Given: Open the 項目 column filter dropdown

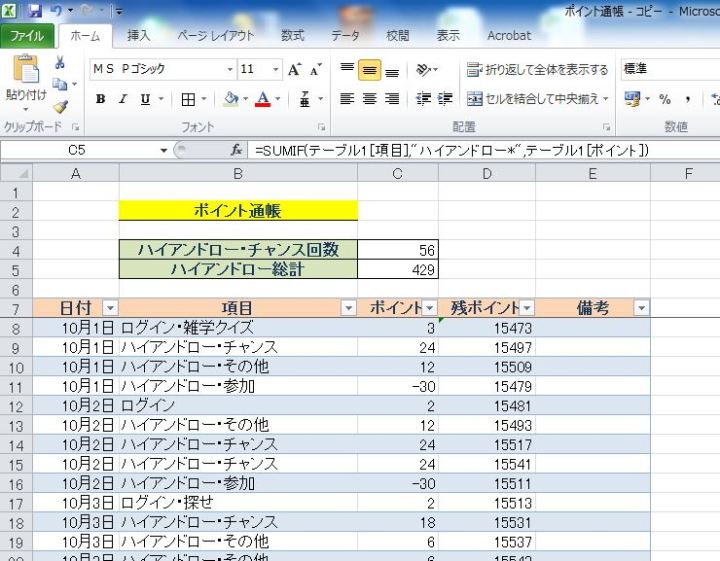Looking at the screenshot, I should 348,308.
